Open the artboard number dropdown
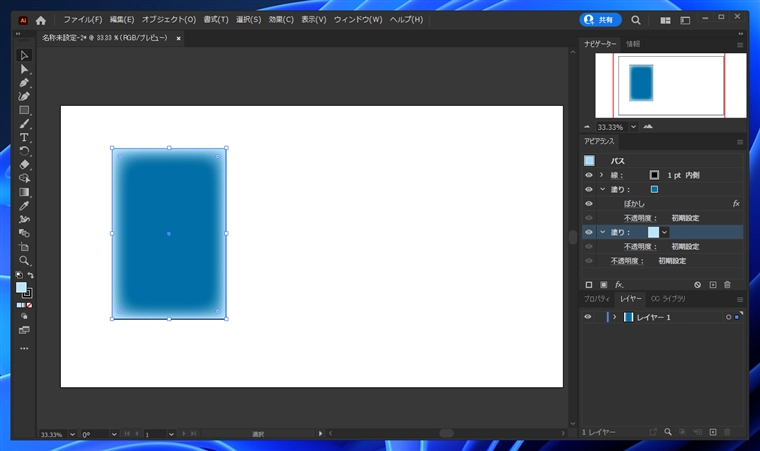760x451 pixels. pos(171,434)
